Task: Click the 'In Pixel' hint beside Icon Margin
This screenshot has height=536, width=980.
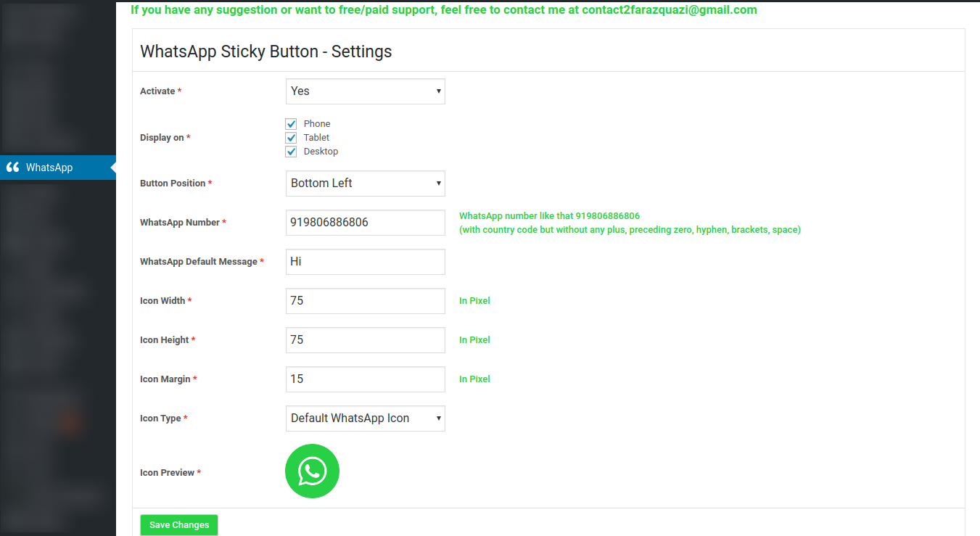Action: (x=474, y=379)
